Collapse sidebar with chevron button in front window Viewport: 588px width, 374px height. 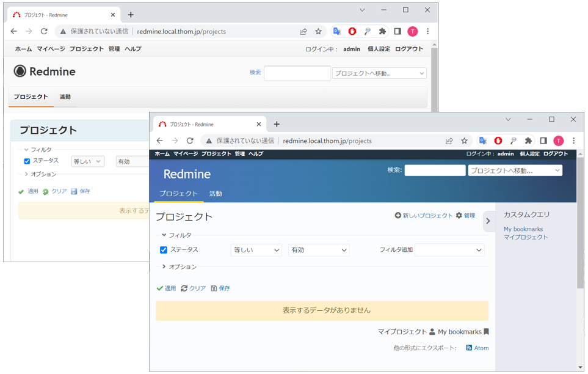pos(488,221)
